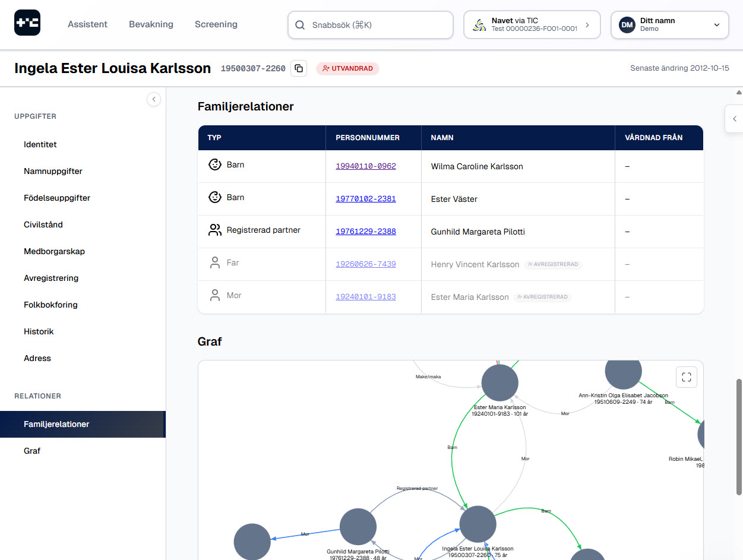Click the magnifier icon in Snabbsök

pos(301,25)
